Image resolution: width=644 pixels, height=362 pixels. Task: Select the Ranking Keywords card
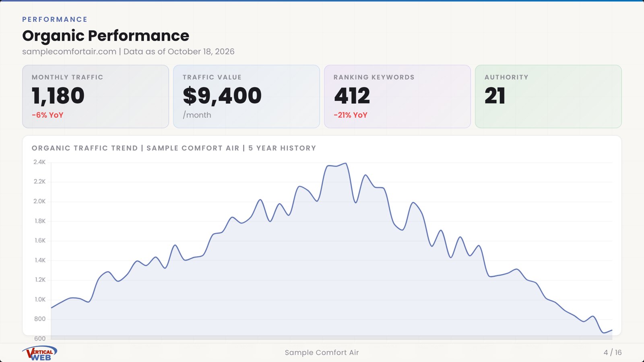pyautogui.click(x=397, y=97)
